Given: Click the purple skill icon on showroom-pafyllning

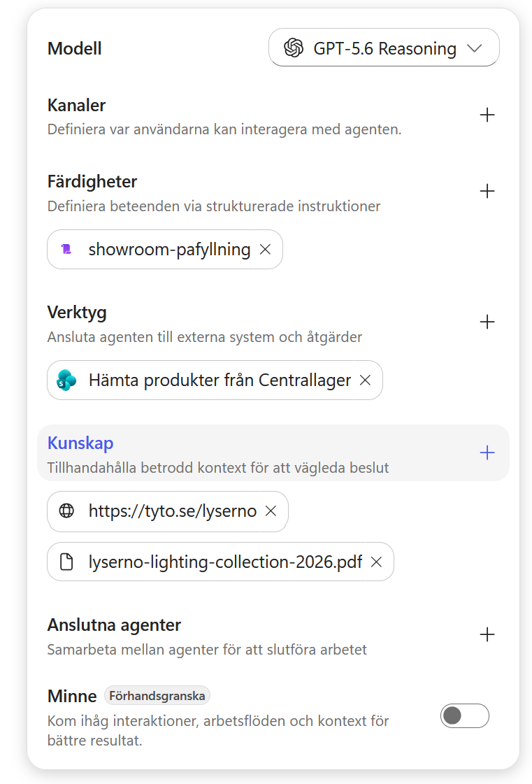Looking at the screenshot, I should point(66,249).
